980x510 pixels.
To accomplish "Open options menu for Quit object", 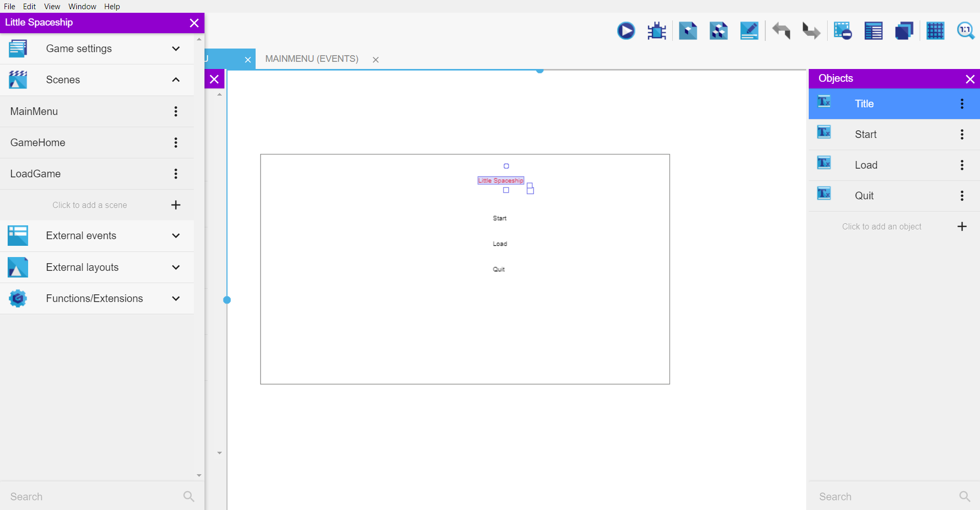I will (x=962, y=196).
